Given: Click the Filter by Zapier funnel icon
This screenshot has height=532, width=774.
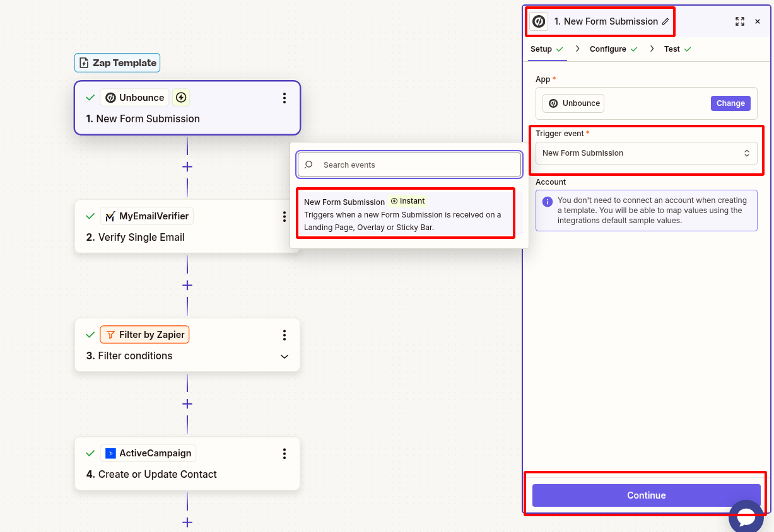Looking at the screenshot, I should point(112,334).
